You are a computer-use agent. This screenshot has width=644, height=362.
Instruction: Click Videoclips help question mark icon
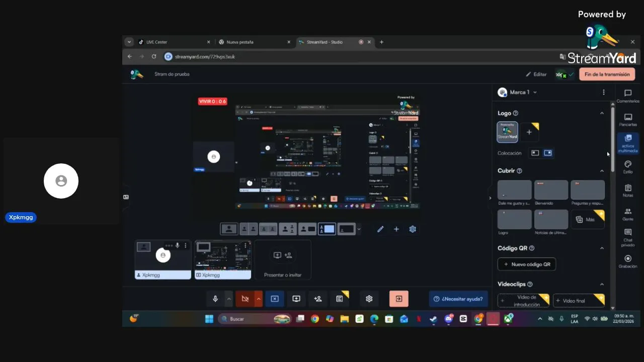(x=530, y=285)
